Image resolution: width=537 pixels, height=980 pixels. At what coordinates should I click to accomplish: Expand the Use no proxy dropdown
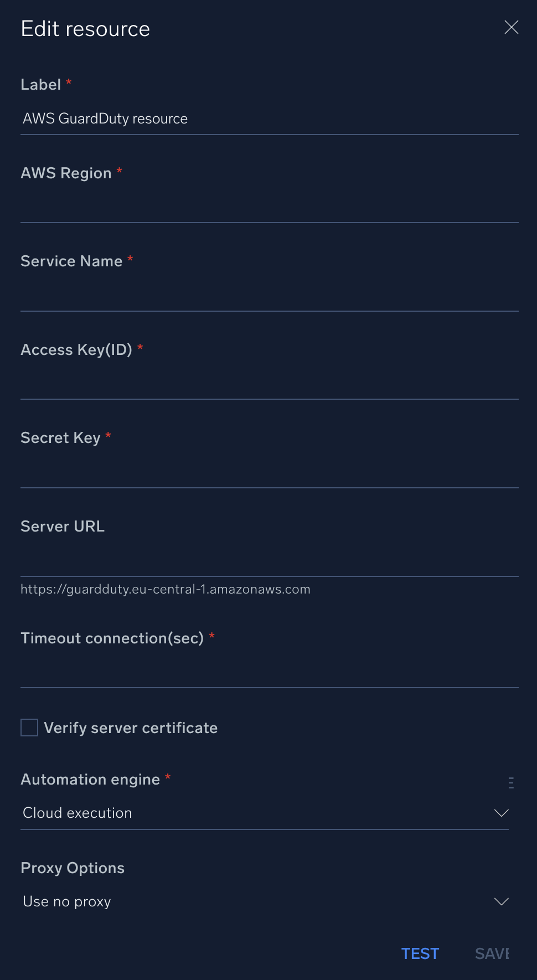[265, 901]
